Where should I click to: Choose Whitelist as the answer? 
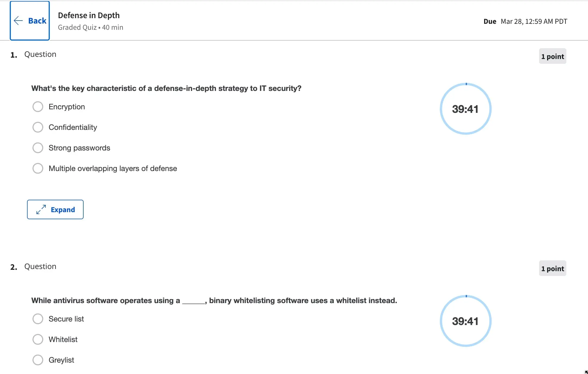[x=38, y=339]
